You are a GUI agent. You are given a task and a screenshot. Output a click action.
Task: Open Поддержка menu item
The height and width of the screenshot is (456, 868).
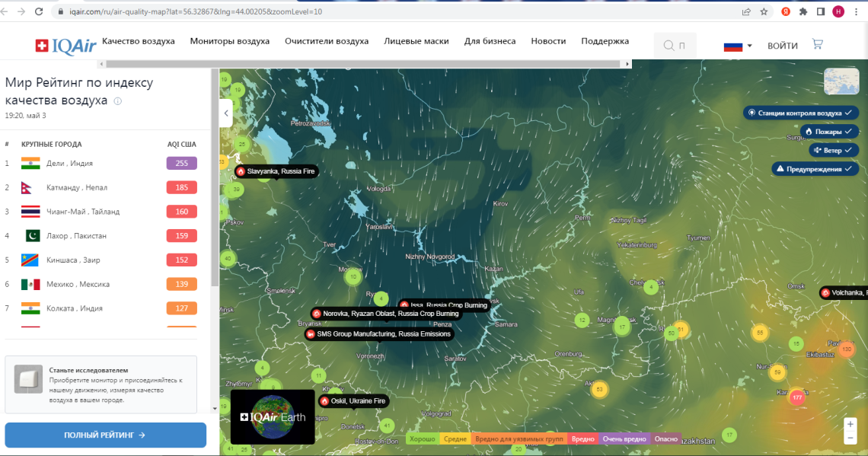pos(605,41)
